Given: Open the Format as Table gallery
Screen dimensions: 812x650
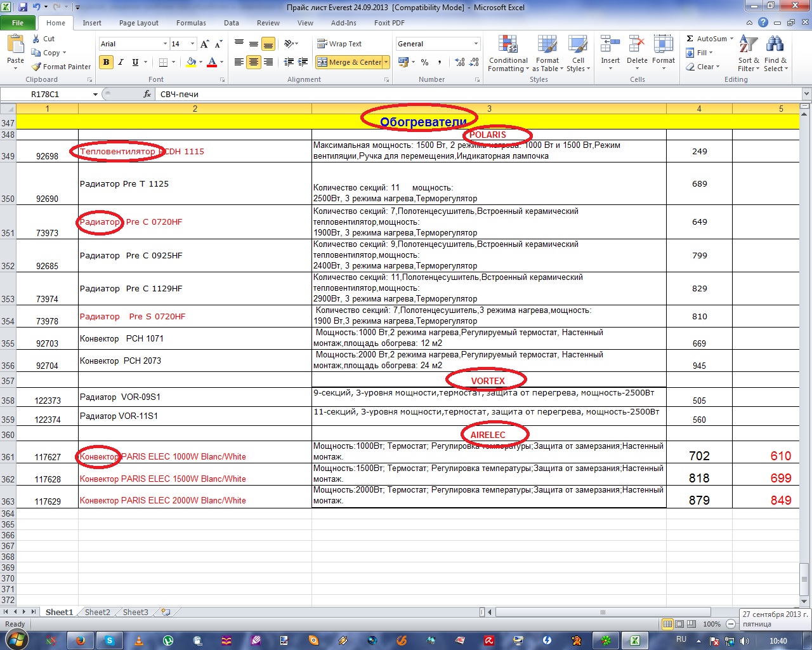Looking at the screenshot, I should (x=547, y=54).
